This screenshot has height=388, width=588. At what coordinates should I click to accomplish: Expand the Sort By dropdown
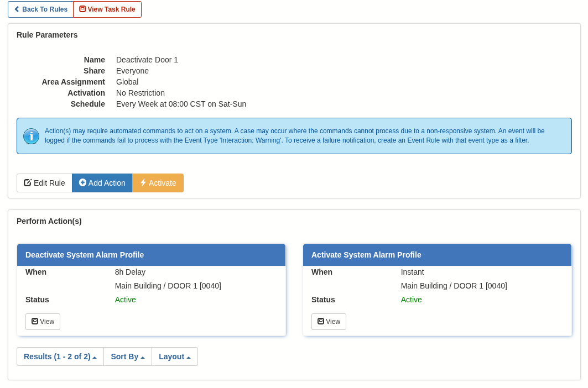pyautogui.click(x=127, y=356)
